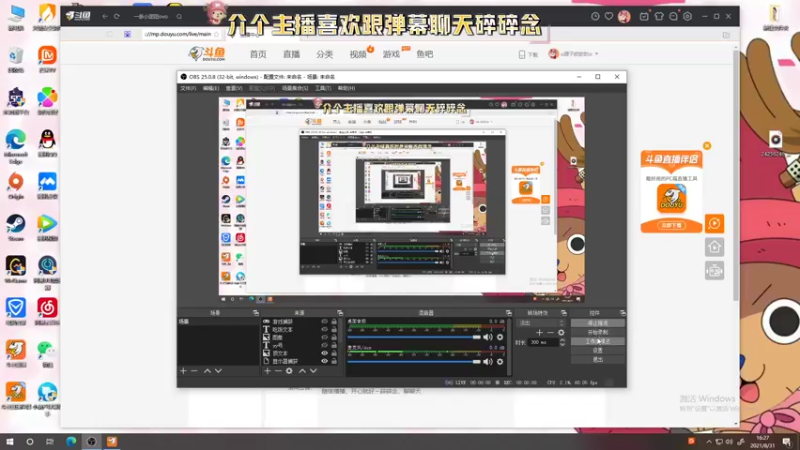Viewport: 800px width, 450px height.
Task: Toggle visibility of 图像 source
Action: tap(324, 337)
